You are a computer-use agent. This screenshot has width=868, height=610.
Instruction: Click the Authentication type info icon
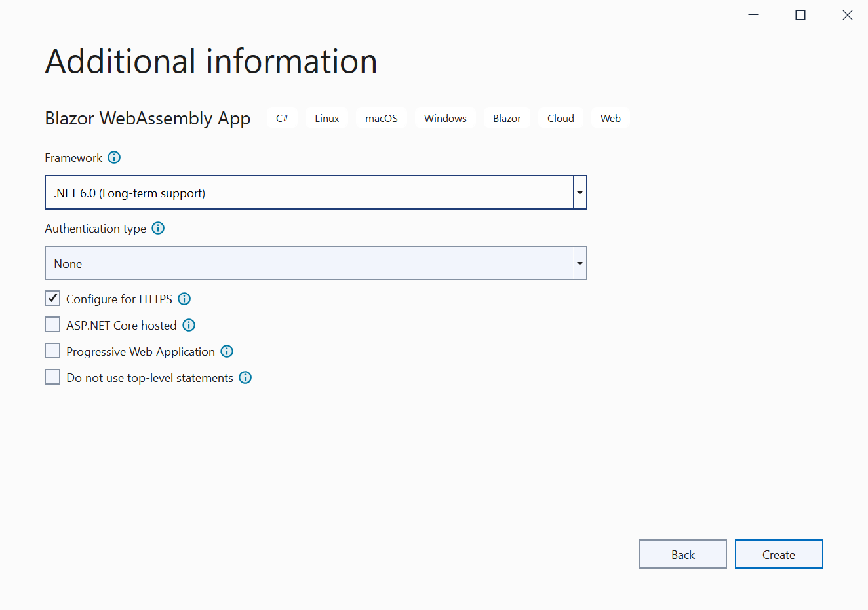[158, 228]
